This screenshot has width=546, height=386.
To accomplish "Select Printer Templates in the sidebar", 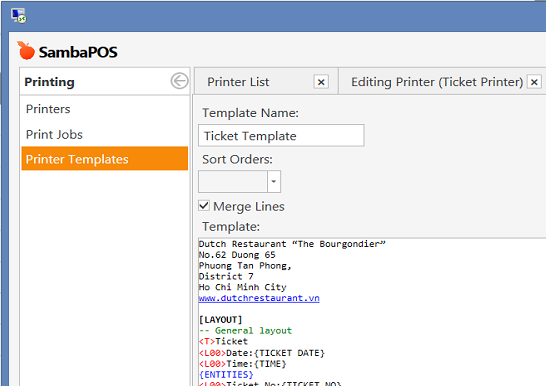I will point(104,159).
